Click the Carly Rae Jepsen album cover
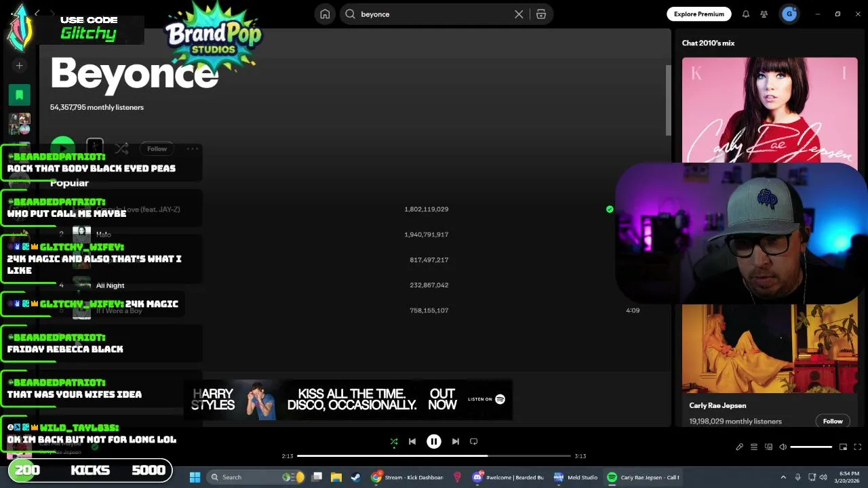This screenshot has height=488, width=868. tap(770, 110)
